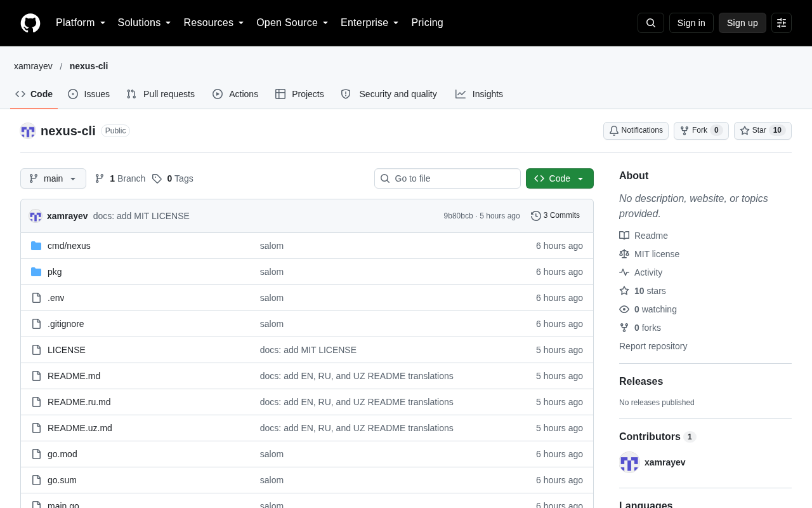Click the 9b80bcb commit hash
The height and width of the screenshot is (508, 812).
pos(458,216)
